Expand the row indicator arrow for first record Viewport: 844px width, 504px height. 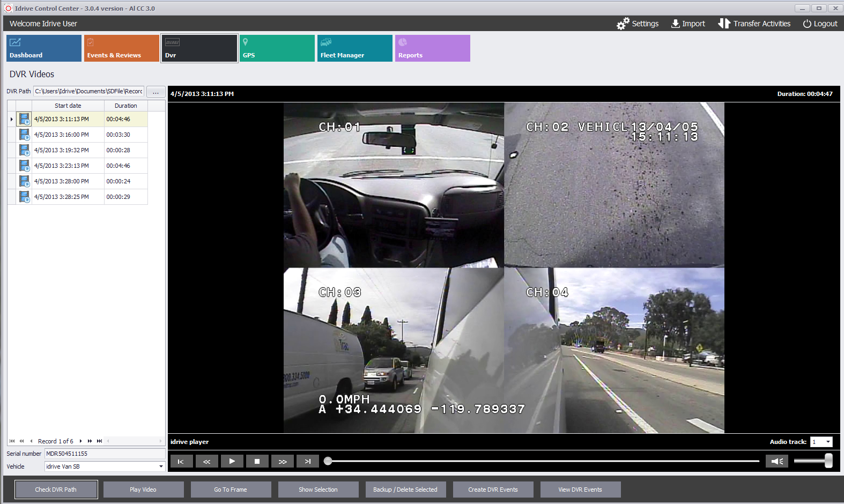coord(11,119)
